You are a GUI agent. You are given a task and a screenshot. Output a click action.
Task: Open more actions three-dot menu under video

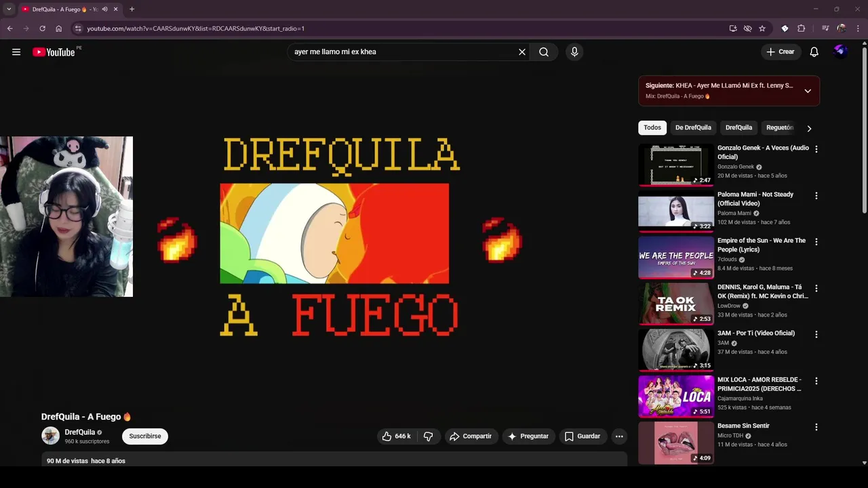tap(619, 436)
